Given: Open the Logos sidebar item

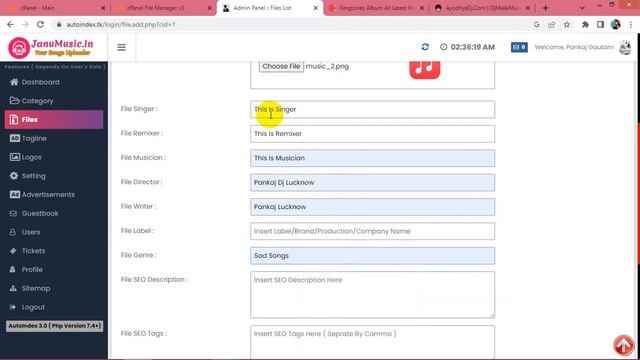Looking at the screenshot, I should click(x=54, y=157).
